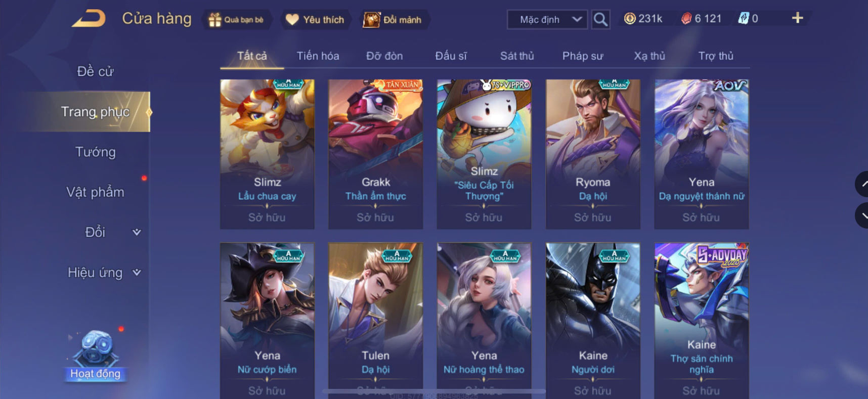Tap the plus icon to add currency
The height and width of the screenshot is (399, 868).
(797, 18)
